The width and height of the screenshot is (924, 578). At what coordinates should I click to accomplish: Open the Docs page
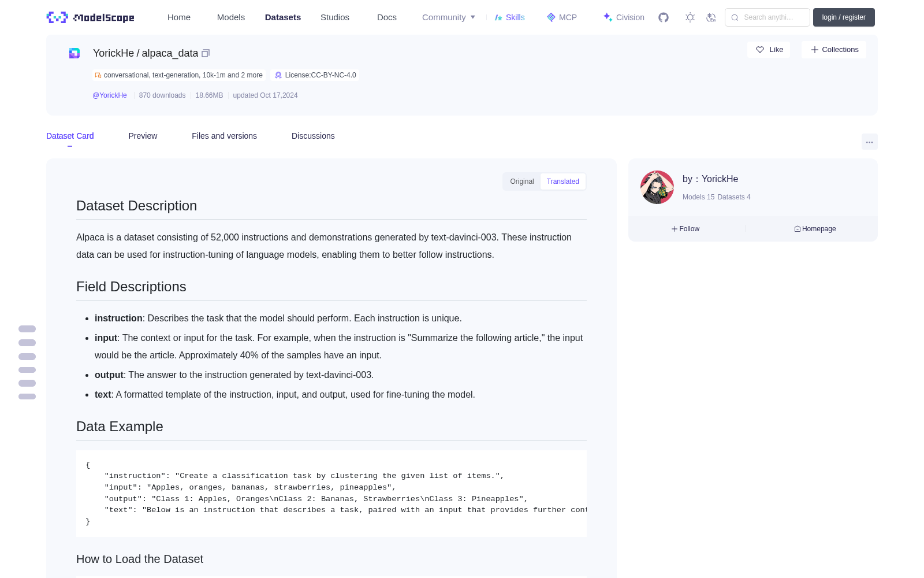(387, 17)
